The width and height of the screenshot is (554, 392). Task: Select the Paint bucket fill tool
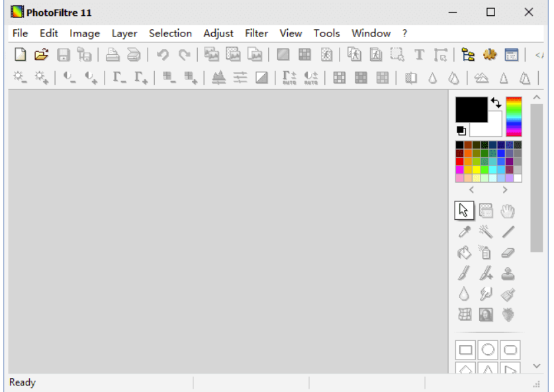464,253
